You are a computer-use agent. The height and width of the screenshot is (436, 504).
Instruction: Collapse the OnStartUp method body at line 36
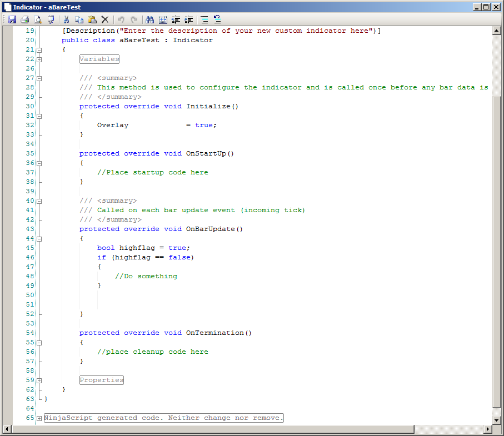click(39, 163)
